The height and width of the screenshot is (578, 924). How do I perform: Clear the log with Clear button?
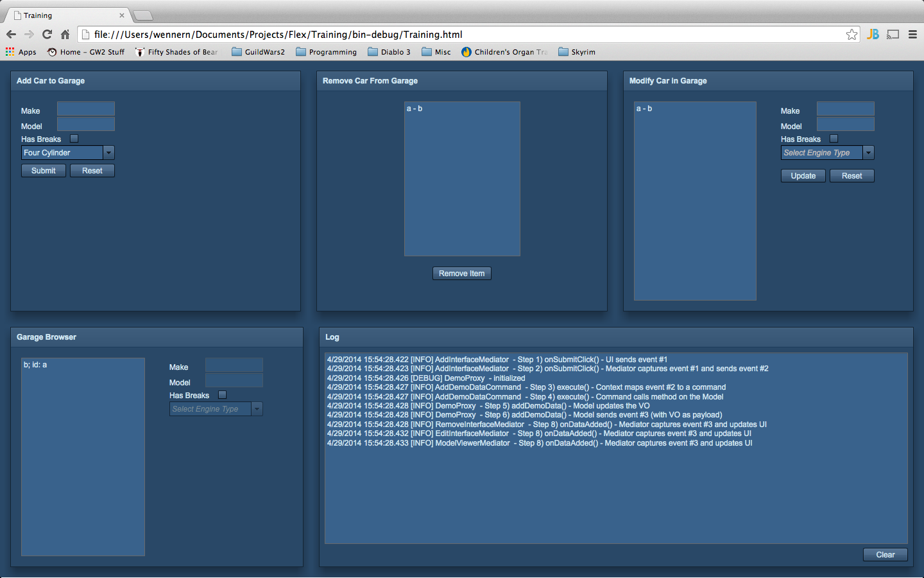(x=885, y=555)
